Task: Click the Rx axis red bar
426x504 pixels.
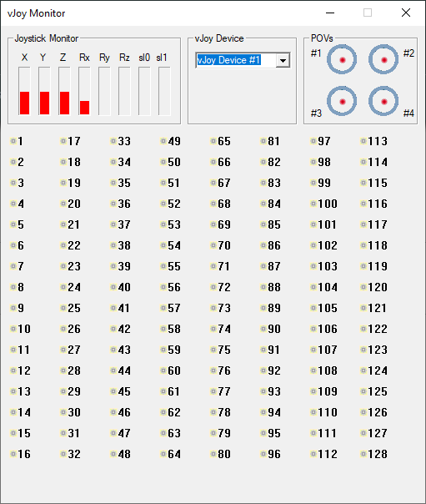Action: pos(85,108)
